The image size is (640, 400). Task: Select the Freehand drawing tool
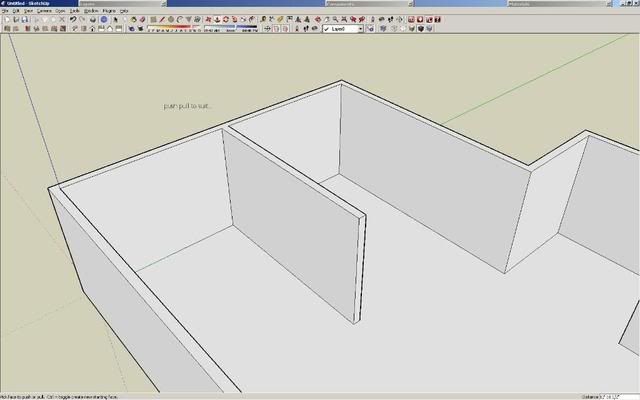click(x=197, y=20)
